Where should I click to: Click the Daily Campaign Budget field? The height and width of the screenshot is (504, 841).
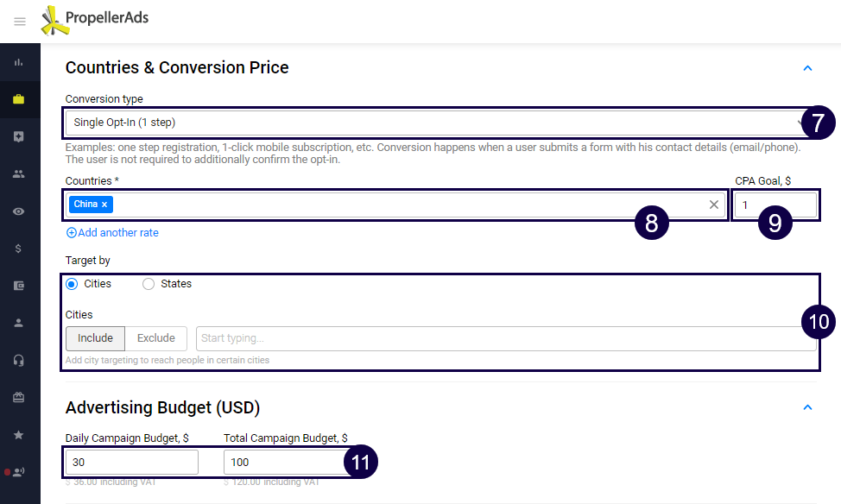[131, 463]
